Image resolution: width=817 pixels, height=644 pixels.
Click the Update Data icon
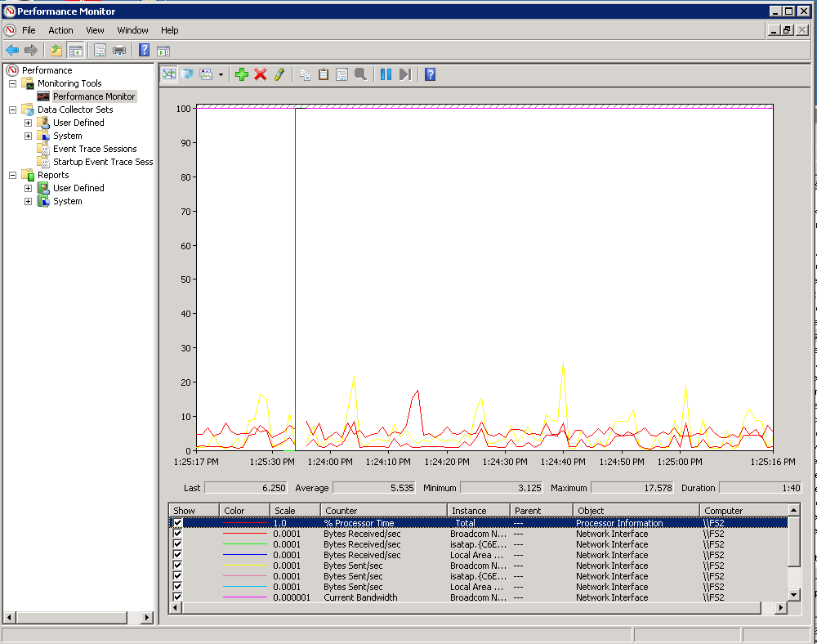pyautogui.click(x=404, y=74)
